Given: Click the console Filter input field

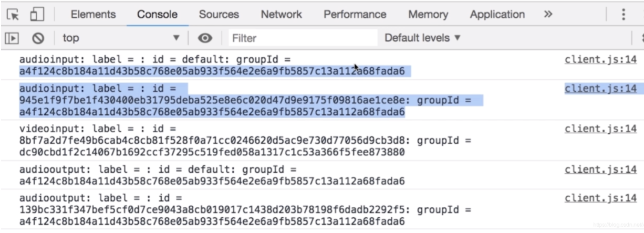Looking at the screenshot, I should click(303, 38).
